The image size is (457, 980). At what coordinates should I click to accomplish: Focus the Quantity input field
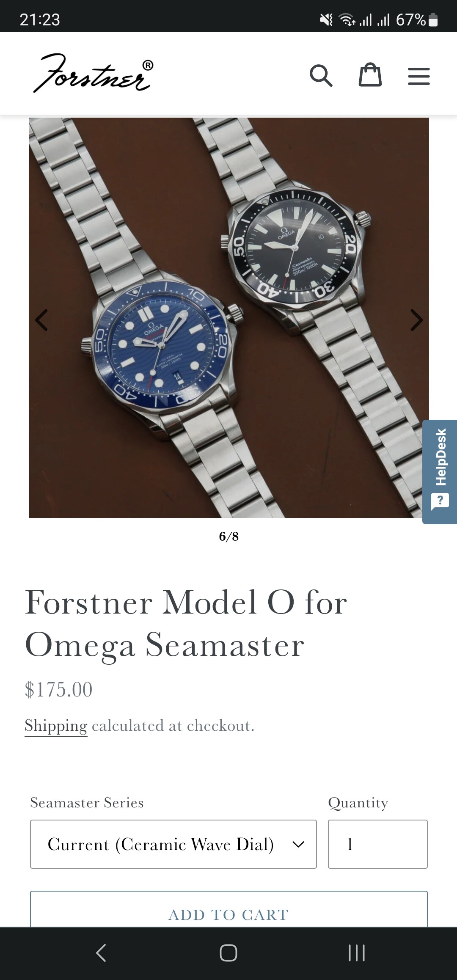coord(378,844)
